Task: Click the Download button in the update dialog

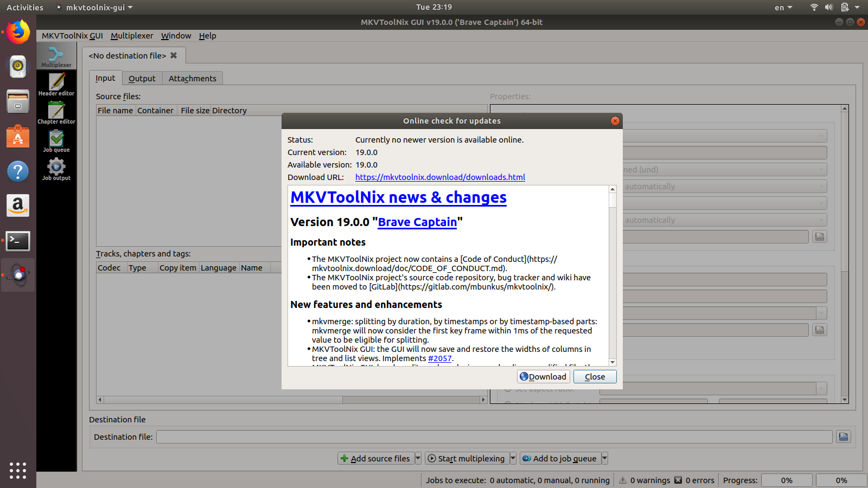Action: click(543, 376)
